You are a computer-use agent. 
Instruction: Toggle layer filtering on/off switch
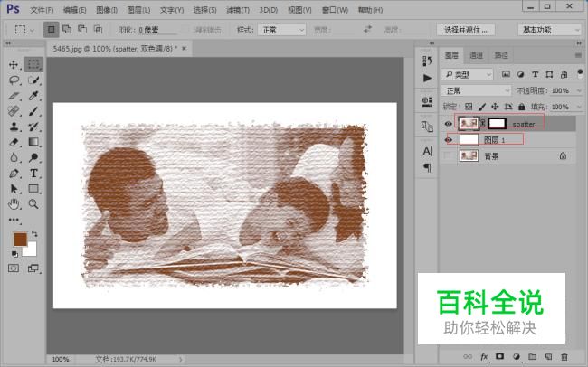580,72
